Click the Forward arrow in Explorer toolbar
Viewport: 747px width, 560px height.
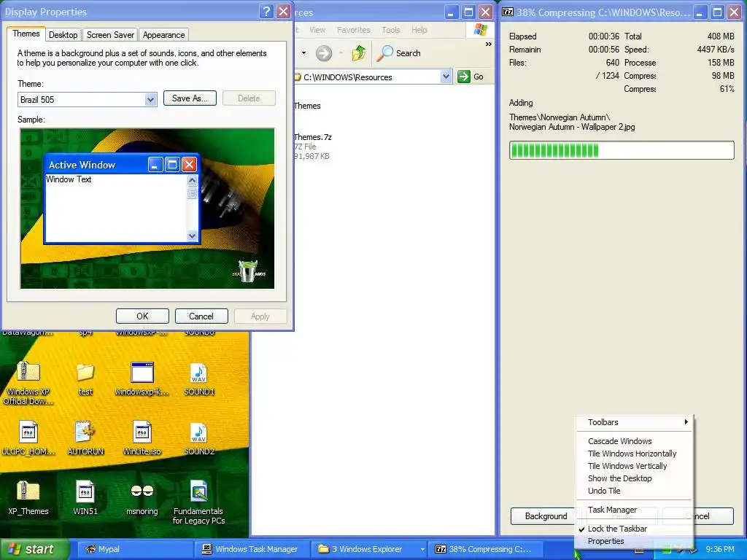(x=324, y=52)
